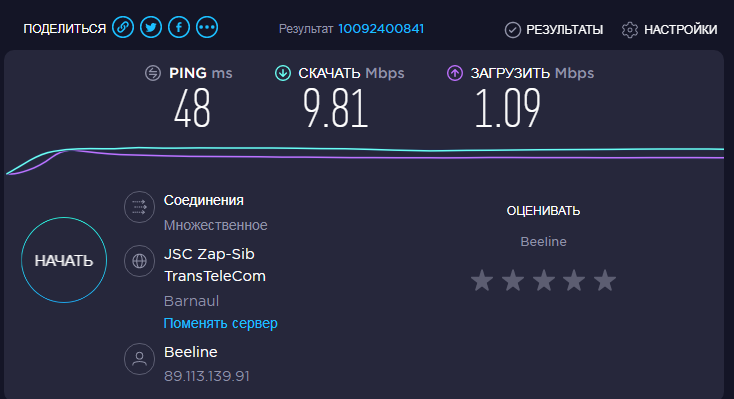This screenshot has height=399, width=734.
Task: Start the test with НАЧАТЬ
Action: (x=64, y=260)
